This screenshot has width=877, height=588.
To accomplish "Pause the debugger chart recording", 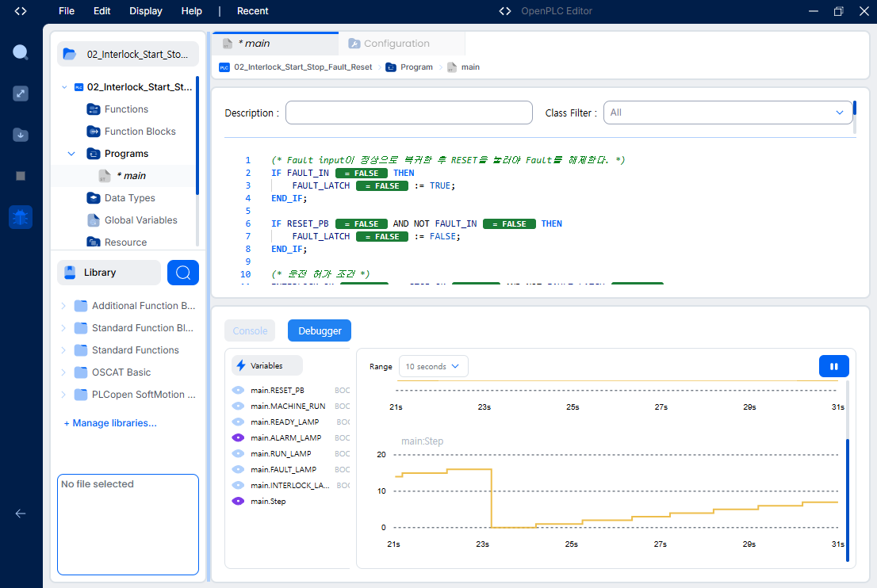I will (833, 367).
